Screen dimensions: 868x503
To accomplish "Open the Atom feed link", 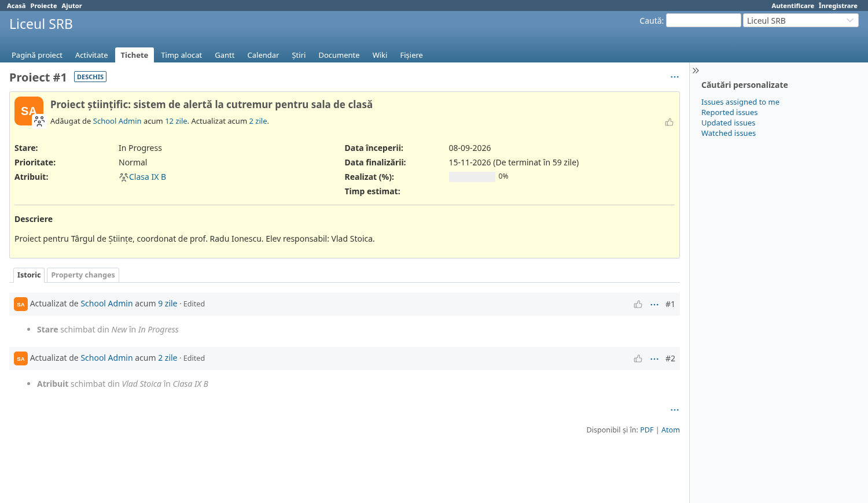I will 670,430.
